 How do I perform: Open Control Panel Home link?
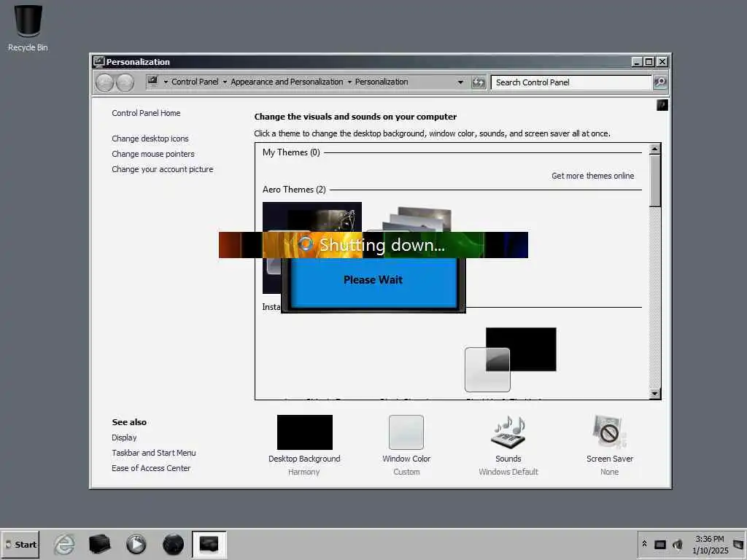[146, 113]
